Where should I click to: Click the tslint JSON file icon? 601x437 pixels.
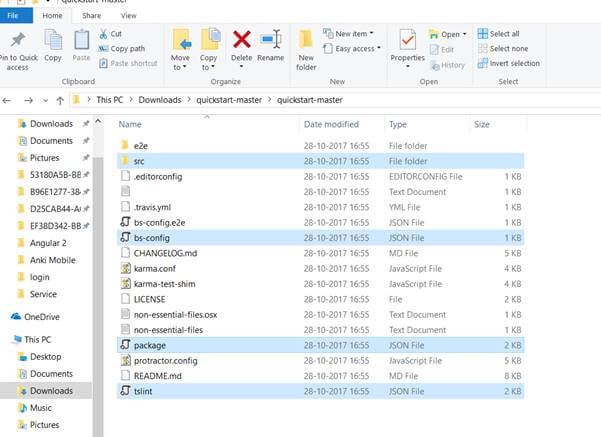click(125, 391)
